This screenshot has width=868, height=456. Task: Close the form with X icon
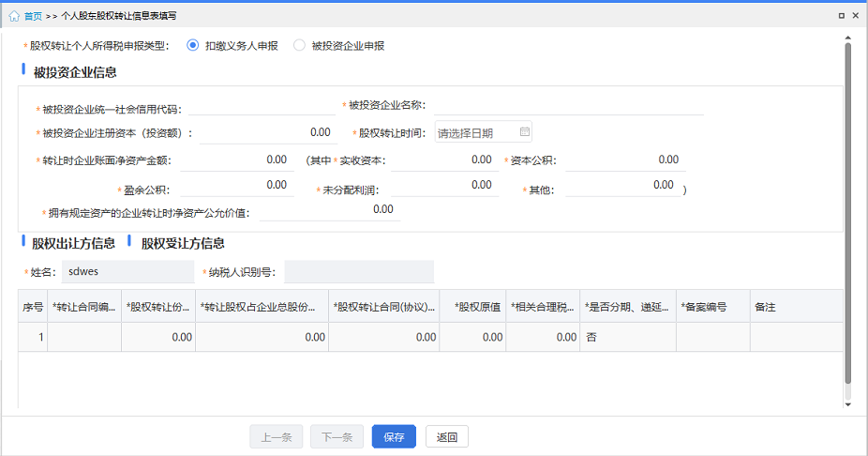tap(856, 16)
